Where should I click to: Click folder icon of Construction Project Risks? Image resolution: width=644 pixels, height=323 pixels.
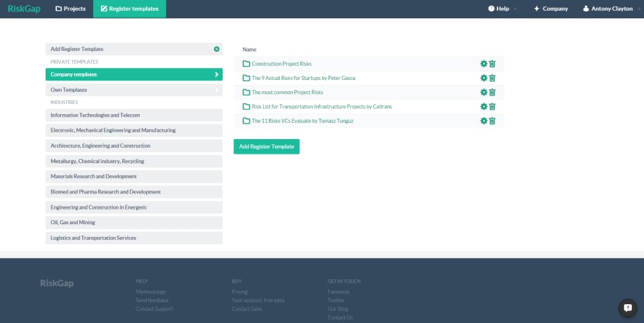[x=246, y=64]
